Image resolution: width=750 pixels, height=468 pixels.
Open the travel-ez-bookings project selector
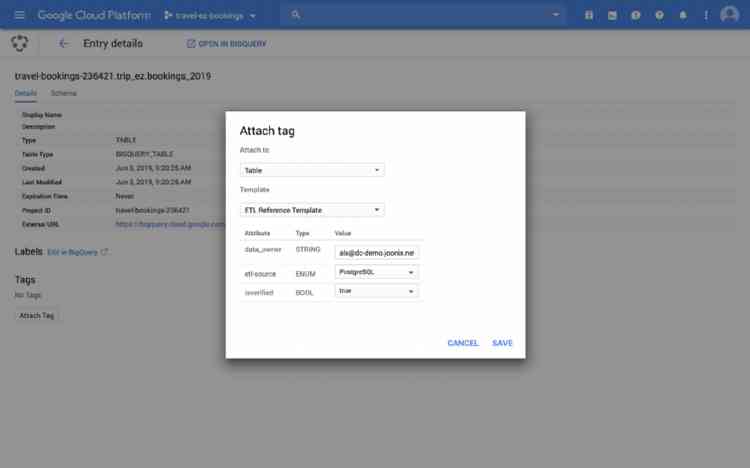(x=210, y=15)
